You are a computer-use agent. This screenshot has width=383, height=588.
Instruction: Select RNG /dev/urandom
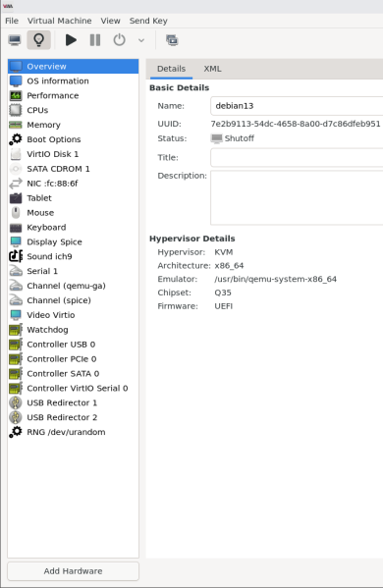[x=73, y=432]
